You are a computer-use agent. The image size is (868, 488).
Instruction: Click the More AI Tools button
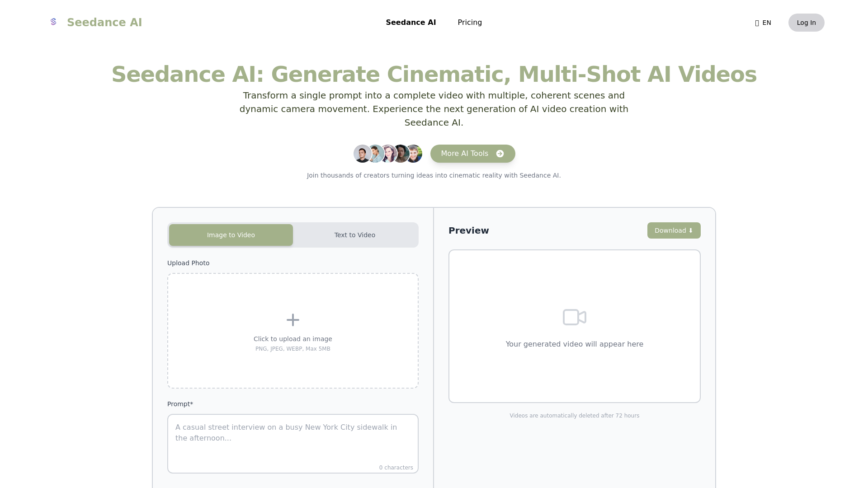point(472,154)
